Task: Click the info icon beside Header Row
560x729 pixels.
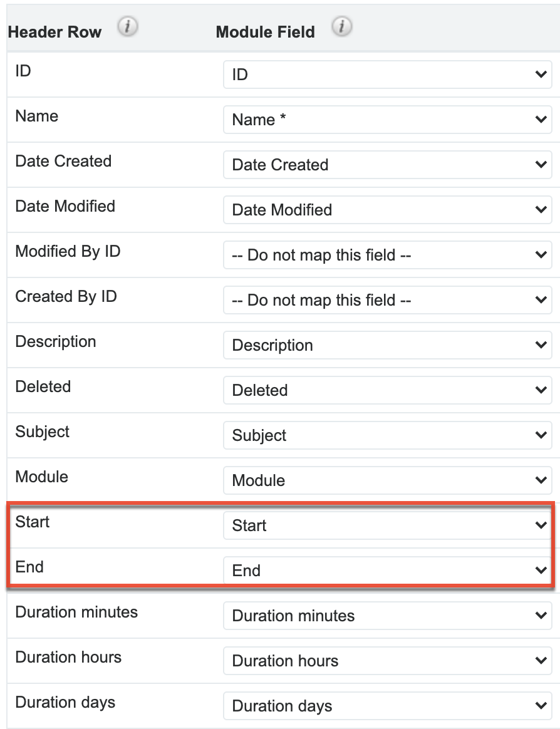Action: (127, 26)
